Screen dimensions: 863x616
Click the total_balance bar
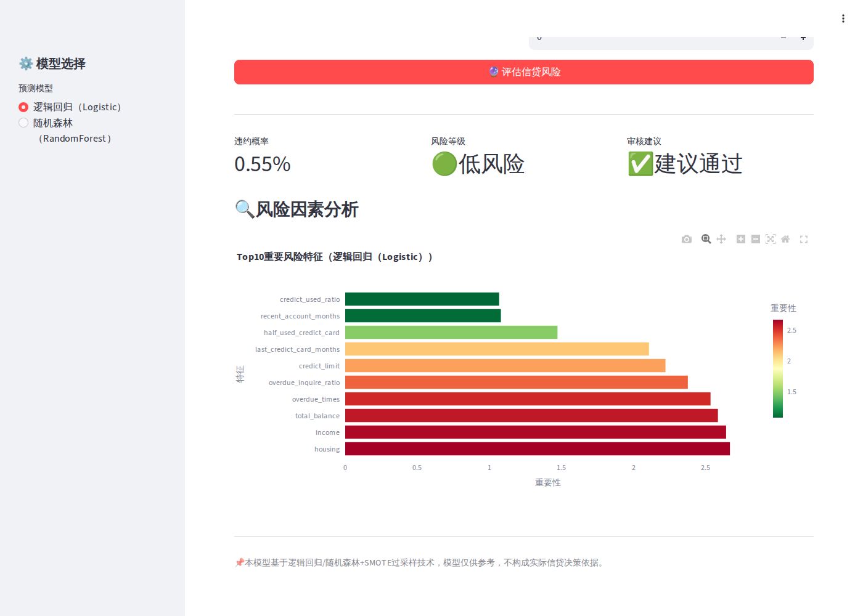(531, 416)
